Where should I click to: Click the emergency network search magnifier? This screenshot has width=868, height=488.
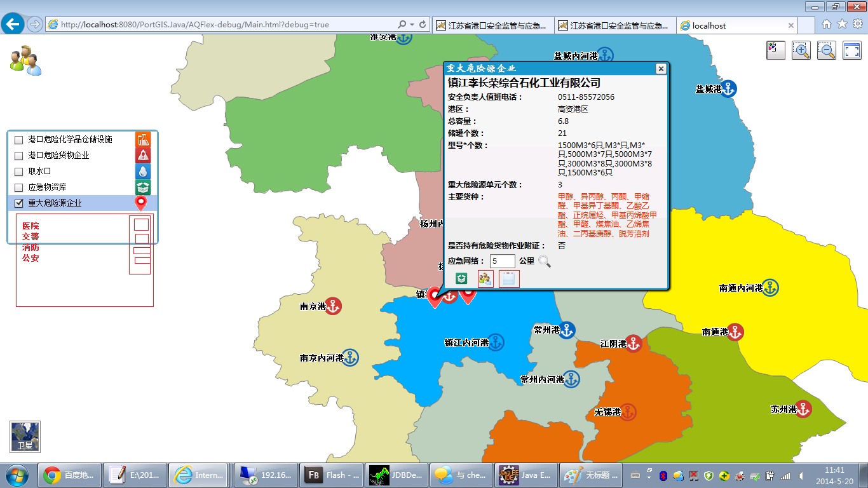click(544, 261)
